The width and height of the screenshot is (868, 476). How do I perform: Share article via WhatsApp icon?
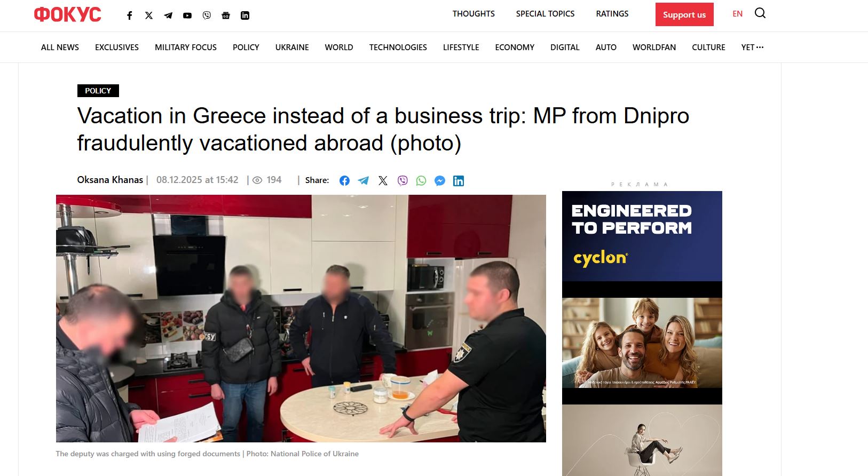click(x=421, y=181)
